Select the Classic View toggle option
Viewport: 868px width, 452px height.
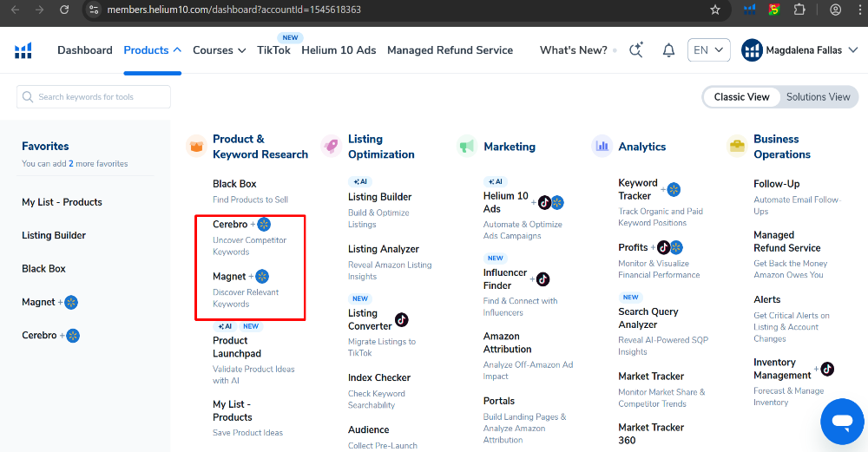coord(741,97)
